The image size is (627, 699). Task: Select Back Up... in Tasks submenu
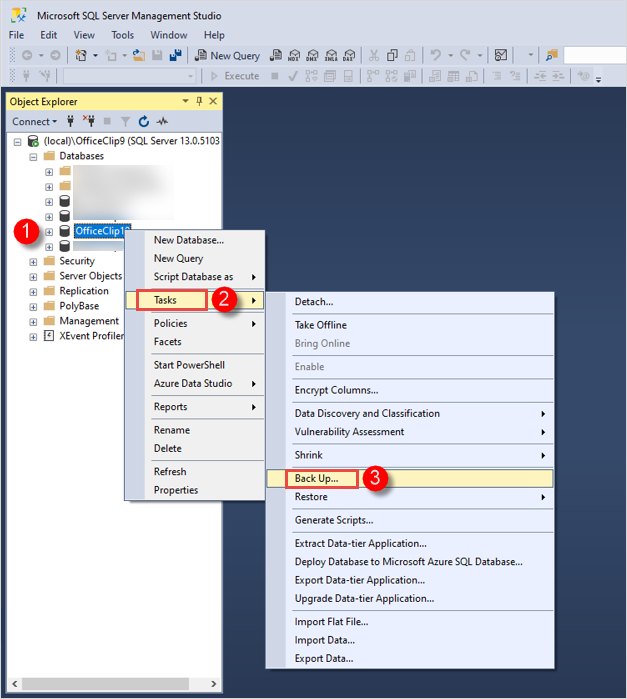pyautogui.click(x=410, y=478)
